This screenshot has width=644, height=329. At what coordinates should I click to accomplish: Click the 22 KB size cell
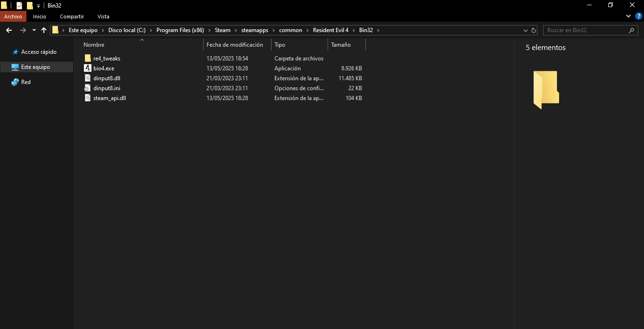pyautogui.click(x=355, y=88)
